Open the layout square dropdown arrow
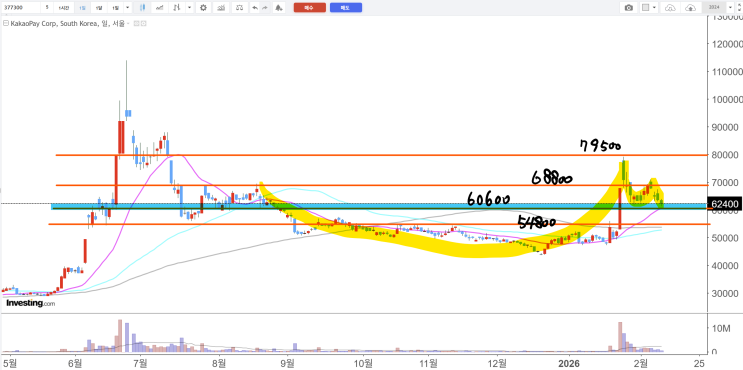The image size is (743, 370). (x=654, y=8)
